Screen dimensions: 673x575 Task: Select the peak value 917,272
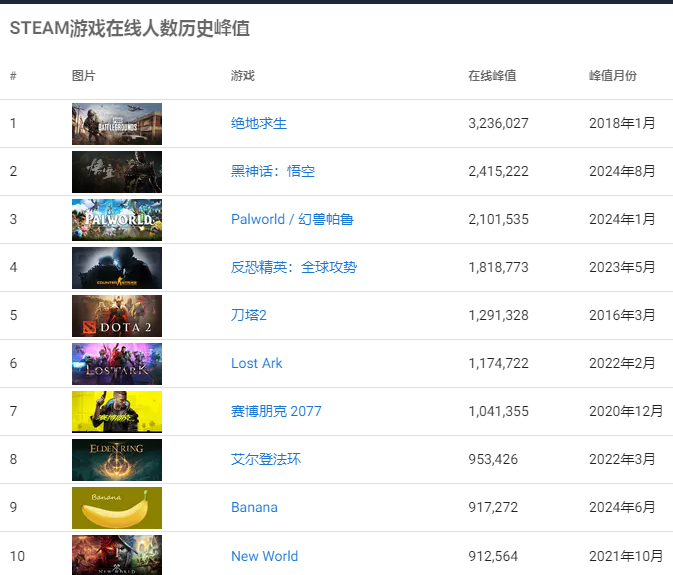pyautogui.click(x=493, y=508)
